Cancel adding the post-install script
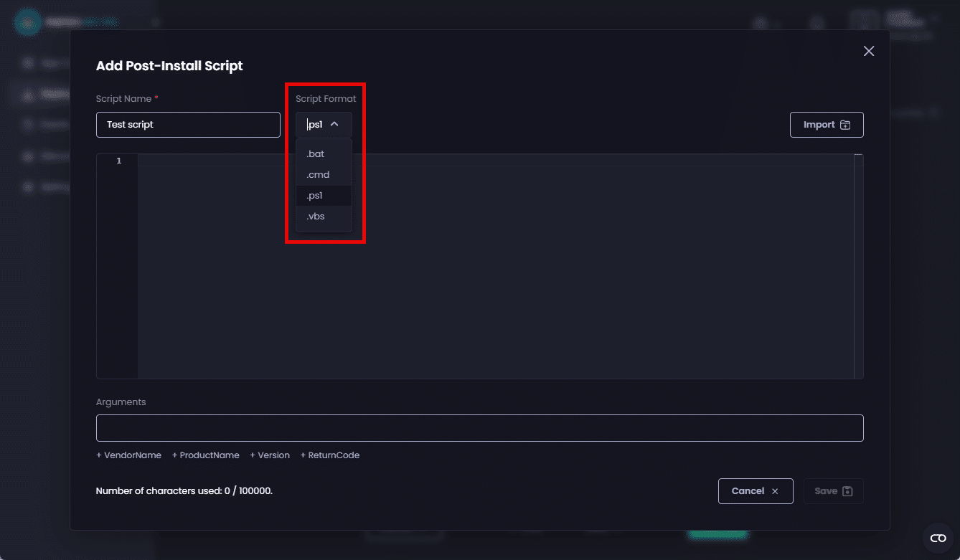This screenshot has width=960, height=560. tap(755, 491)
